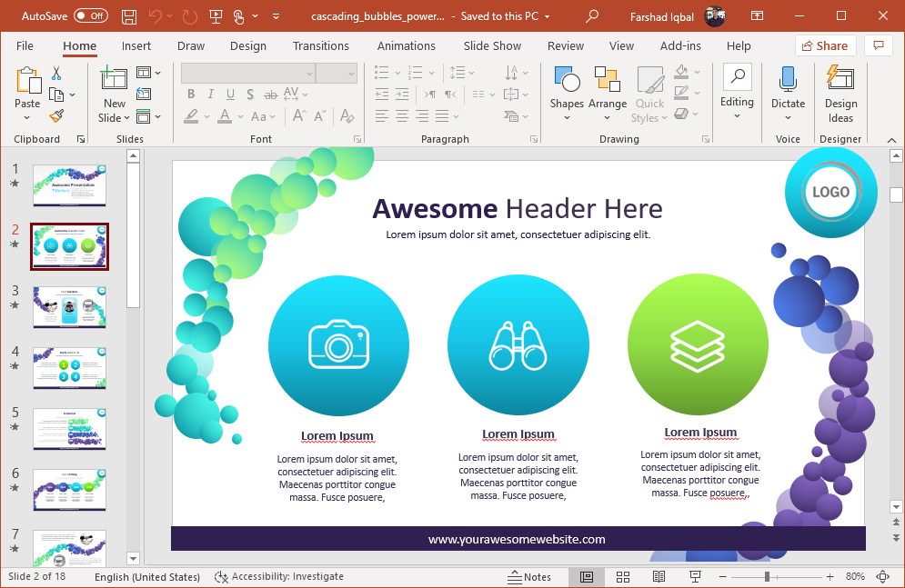
Task: Click Accessibility: Investigate in status bar
Action: coord(279,577)
